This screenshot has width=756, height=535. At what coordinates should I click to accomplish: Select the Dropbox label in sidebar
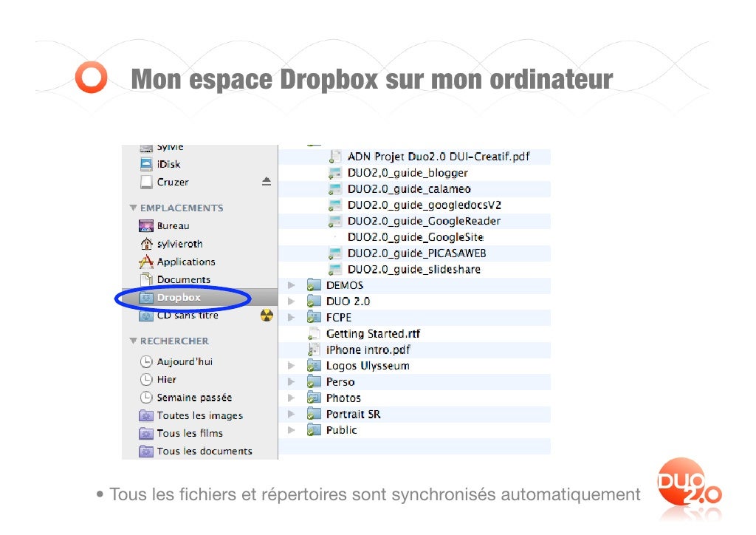[x=179, y=298]
